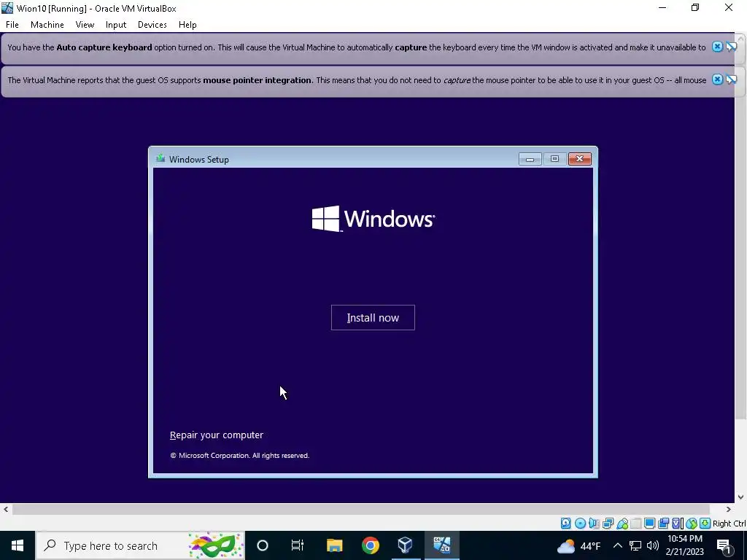Viewport: 747px width, 560px height.
Task: Click the vertical scrollbar down arrow
Action: (x=741, y=497)
